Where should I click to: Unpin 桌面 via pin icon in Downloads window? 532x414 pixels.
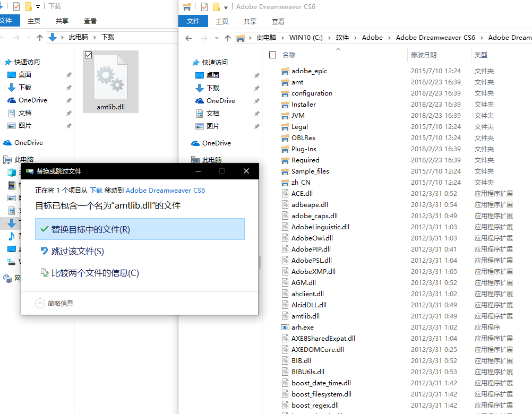pos(69,75)
